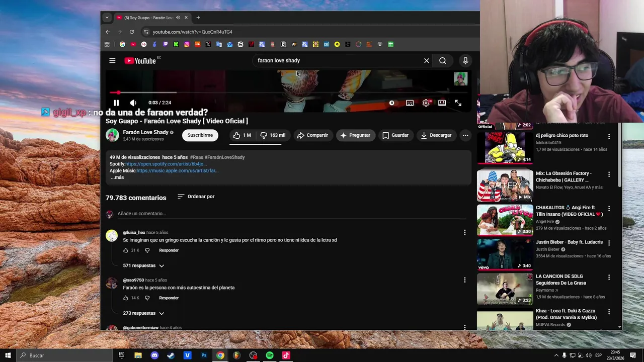Switch to theater mode view
The image size is (644, 362).
pos(442,103)
